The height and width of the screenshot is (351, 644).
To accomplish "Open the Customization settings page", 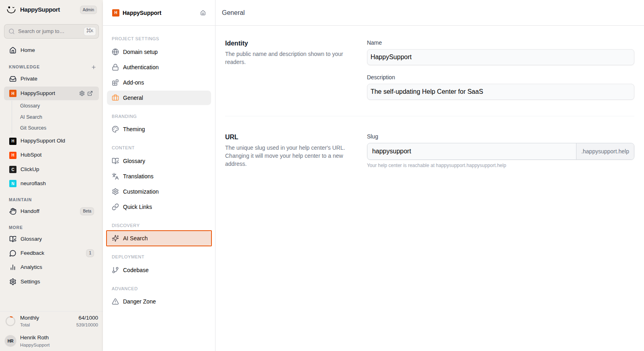I will point(159,192).
